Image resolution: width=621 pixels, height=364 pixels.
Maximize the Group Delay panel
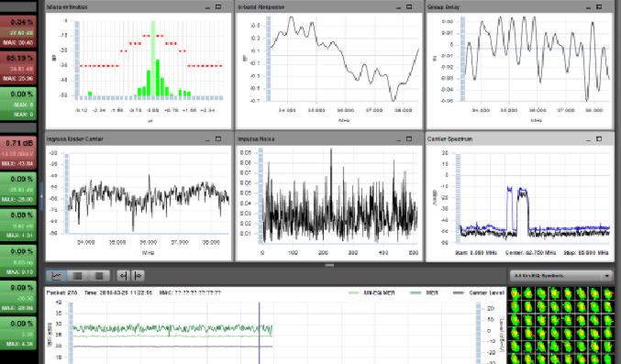point(599,6)
